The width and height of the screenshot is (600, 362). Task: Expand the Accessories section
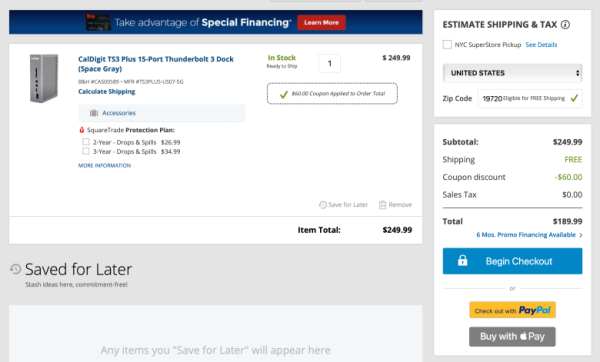161,113
